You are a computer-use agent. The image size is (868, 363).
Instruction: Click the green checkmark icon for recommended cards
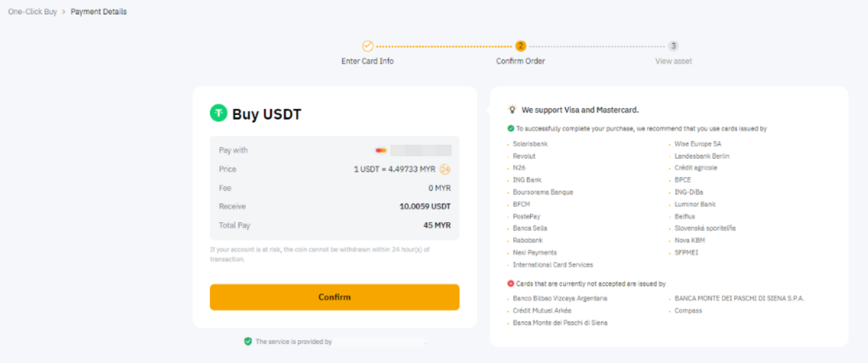pos(511,129)
